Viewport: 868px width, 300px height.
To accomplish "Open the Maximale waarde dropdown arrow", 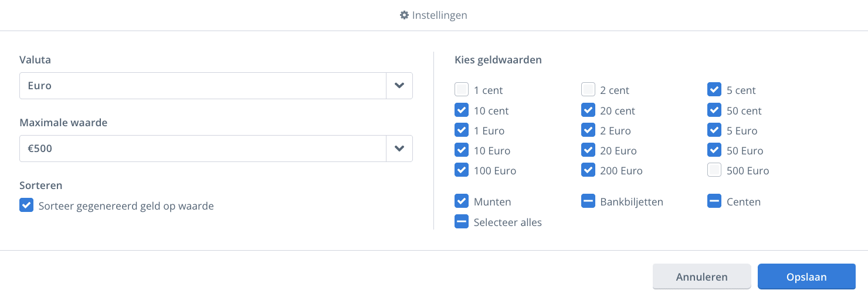I will [399, 149].
